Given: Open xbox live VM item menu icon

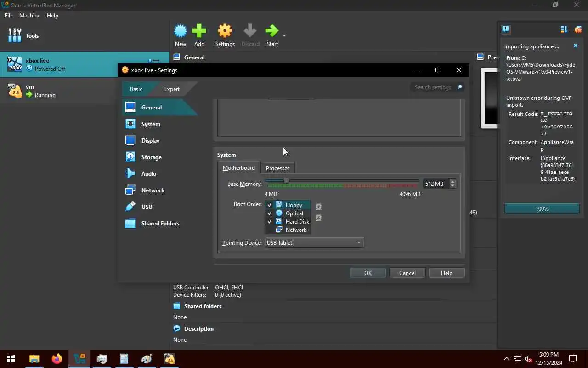Looking at the screenshot, I should pyautogui.click(x=154, y=60).
